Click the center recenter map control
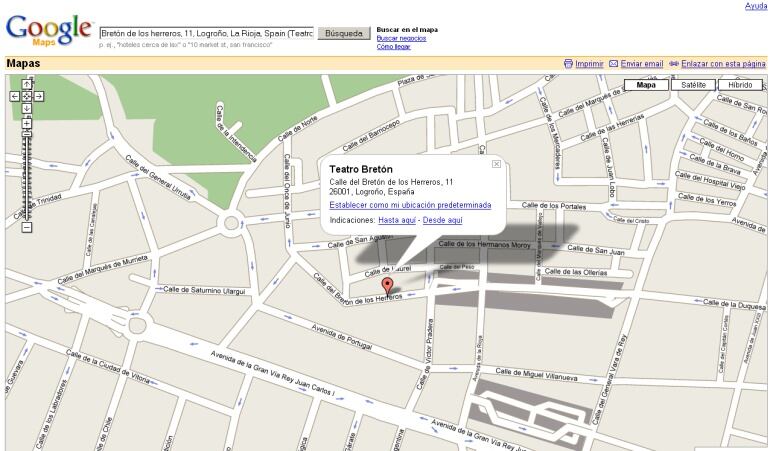Image resolution: width=770 pixels, height=451 pixels. [27, 96]
